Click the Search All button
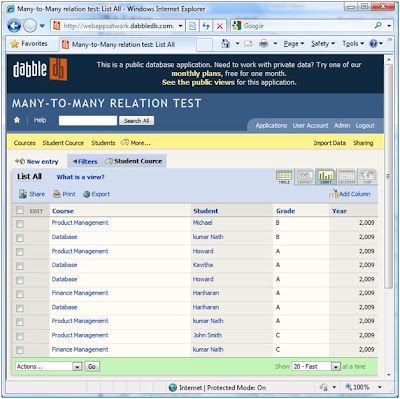The width and height of the screenshot is (400, 399). pos(137,121)
